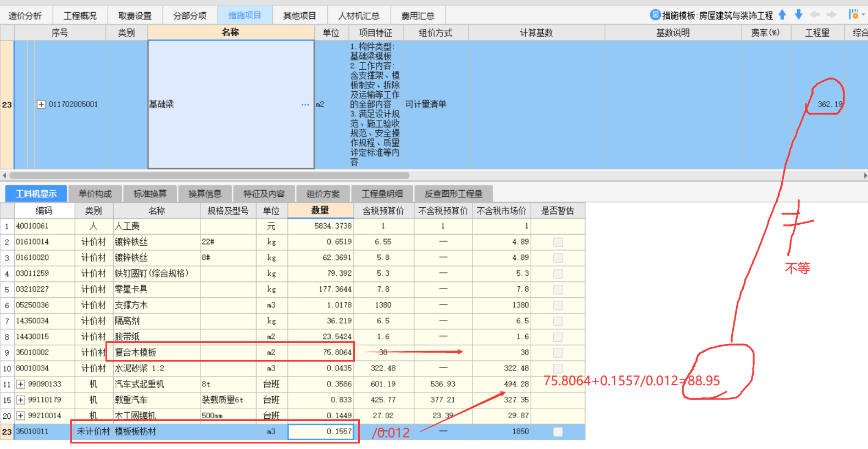
Task: Select the horizontal scrollbar thumb under the upper table
Action: click(209, 176)
